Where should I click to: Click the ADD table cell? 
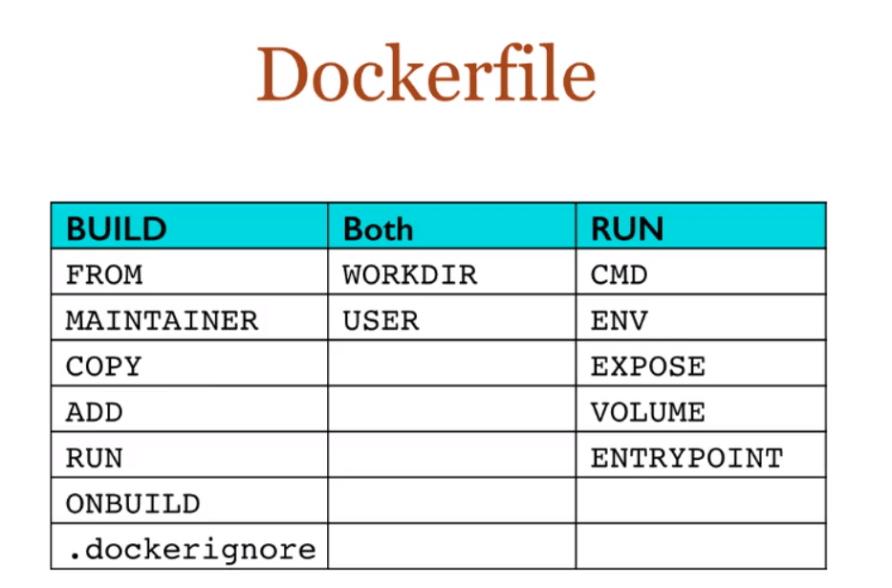(x=189, y=409)
